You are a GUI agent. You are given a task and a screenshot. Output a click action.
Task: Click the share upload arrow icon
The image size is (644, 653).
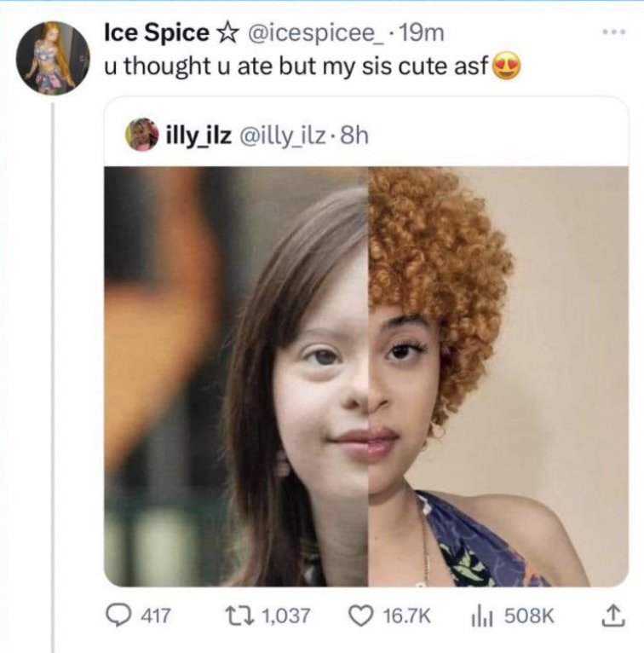tap(613, 616)
